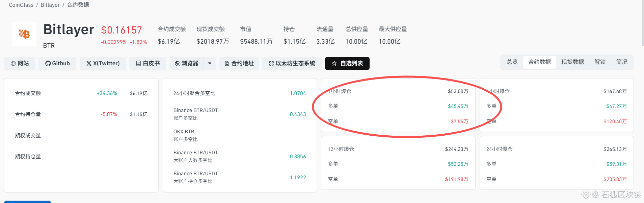Click the star icon in 自选列表
The height and width of the screenshot is (203, 644).
(334, 64)
